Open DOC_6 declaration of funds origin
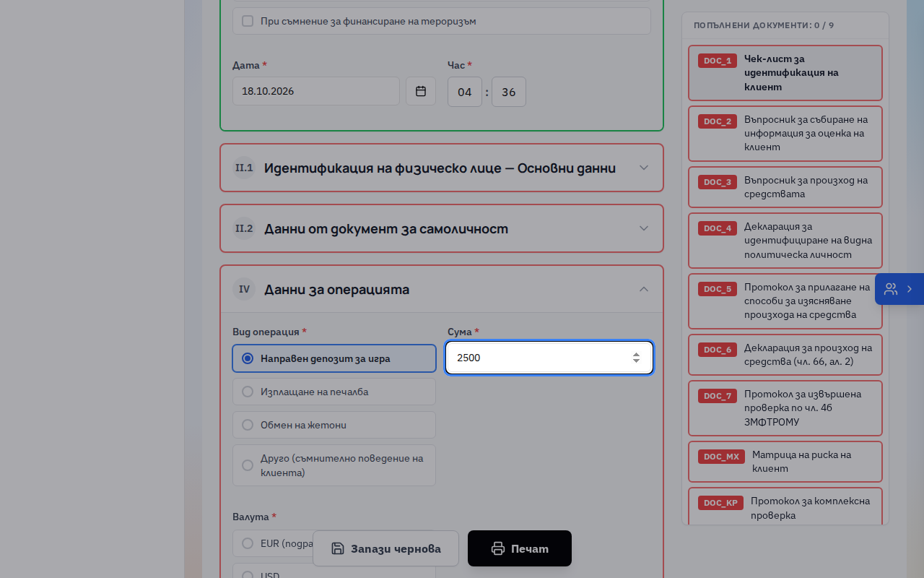 tap(785, 355)
